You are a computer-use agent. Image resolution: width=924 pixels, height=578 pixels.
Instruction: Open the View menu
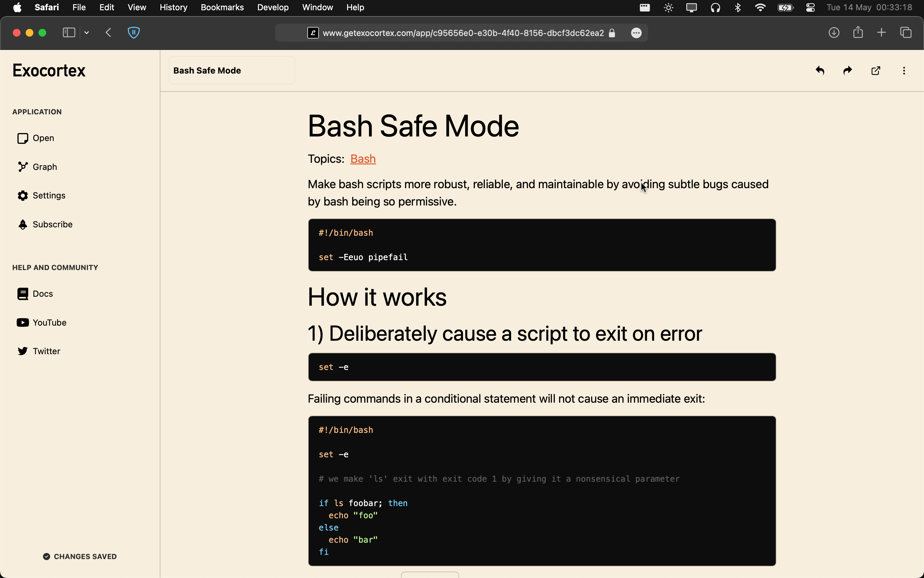click(x=137, y=7)
